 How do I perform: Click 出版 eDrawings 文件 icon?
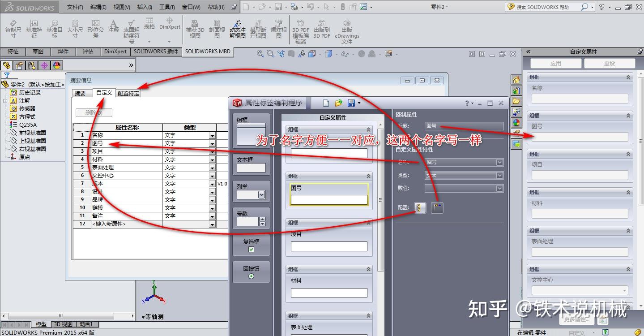tap(347, 31)
